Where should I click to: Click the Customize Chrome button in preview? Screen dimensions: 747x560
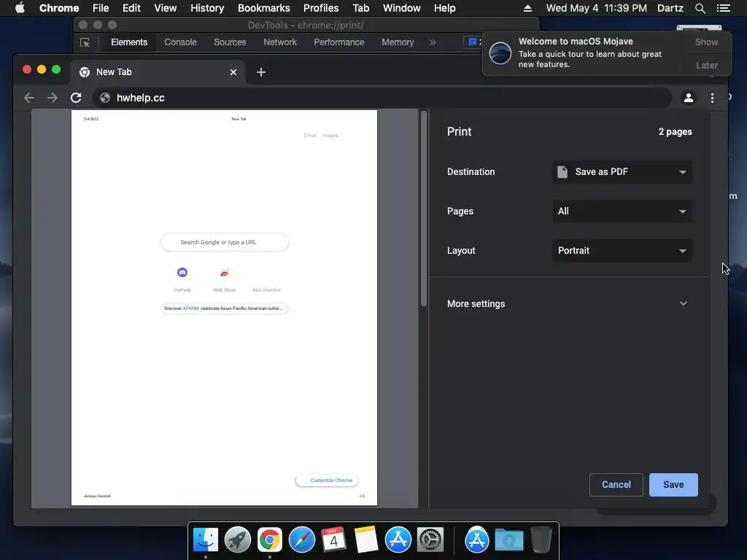tap(327, 480)
